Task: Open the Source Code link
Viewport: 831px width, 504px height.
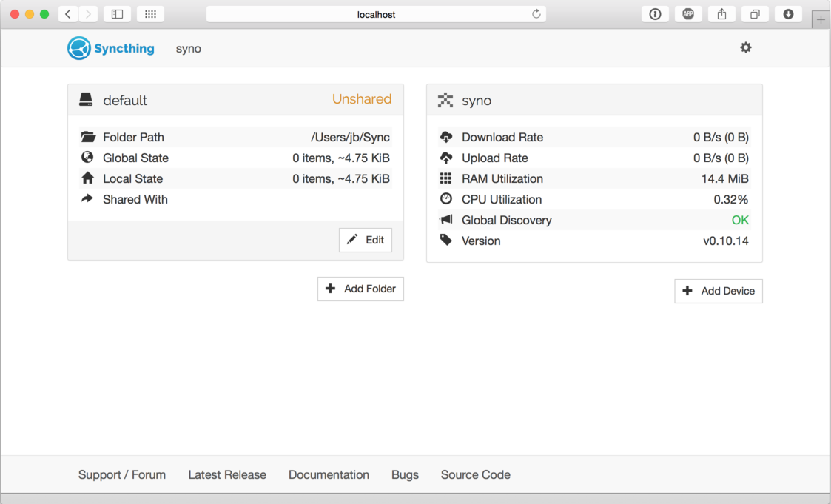Action: tap(475, 474)
